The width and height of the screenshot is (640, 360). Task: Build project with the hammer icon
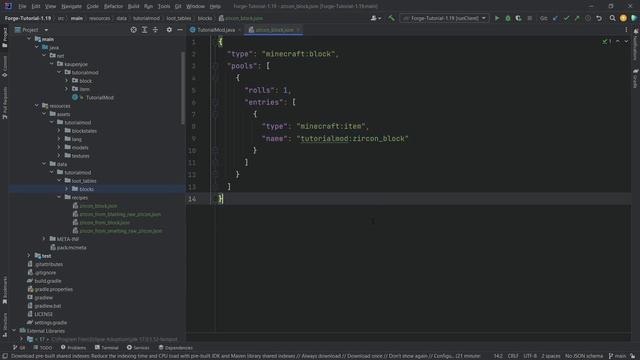[x=391, y=18]
